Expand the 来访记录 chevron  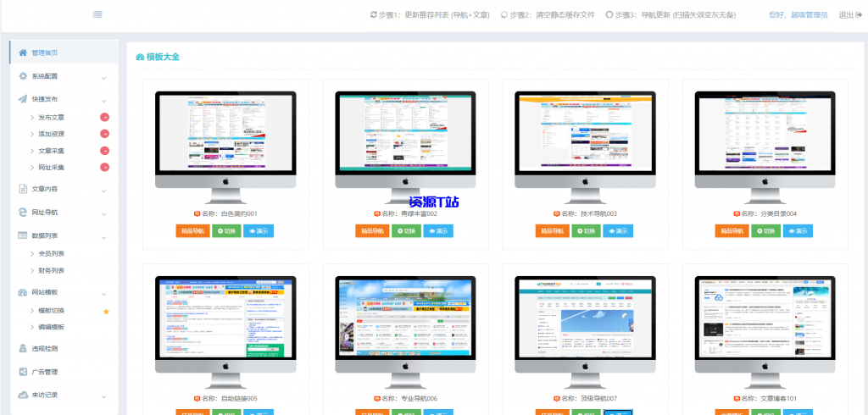104,396
